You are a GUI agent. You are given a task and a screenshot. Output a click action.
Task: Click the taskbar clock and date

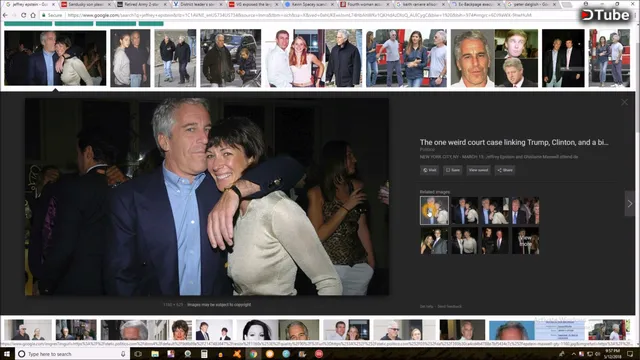(613, 354)
